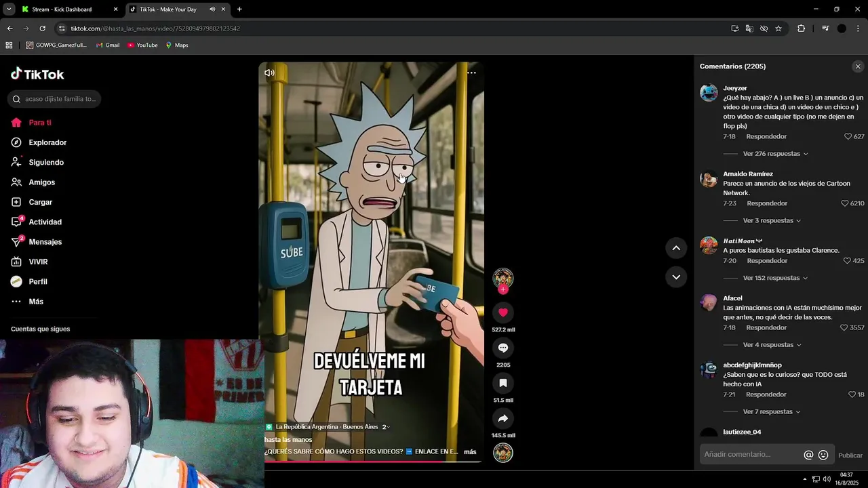The image size is (868, 488).
Task: Open apps grid in bookmarks bar
Action: (9, 45)
